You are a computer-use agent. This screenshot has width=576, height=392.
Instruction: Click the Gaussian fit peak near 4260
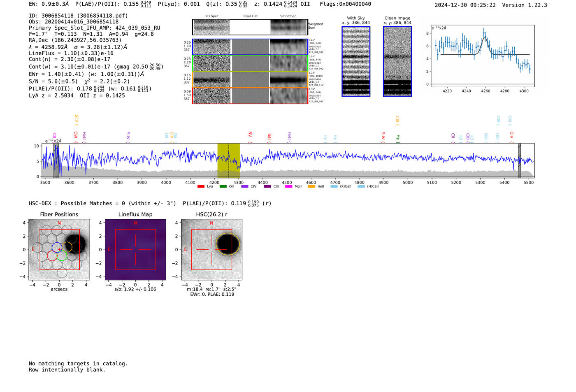point(485,37)
